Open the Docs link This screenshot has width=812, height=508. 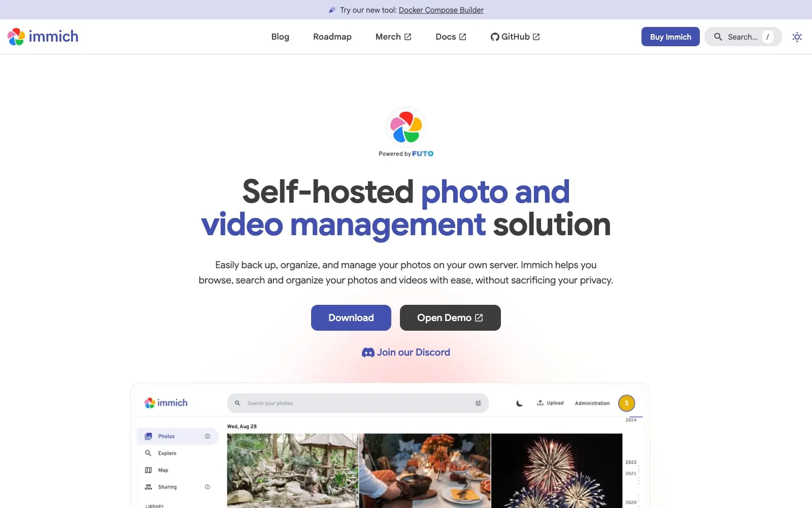(451, 37)
